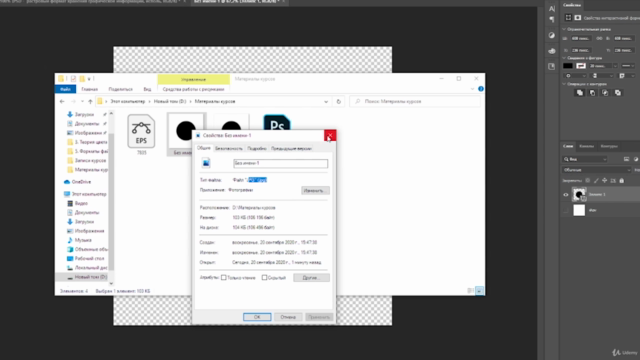This screenshot has height=360, width=640.
Task: Open the Файл menu in Explorer
Action: pyautogui.click(x=65, y=89)
